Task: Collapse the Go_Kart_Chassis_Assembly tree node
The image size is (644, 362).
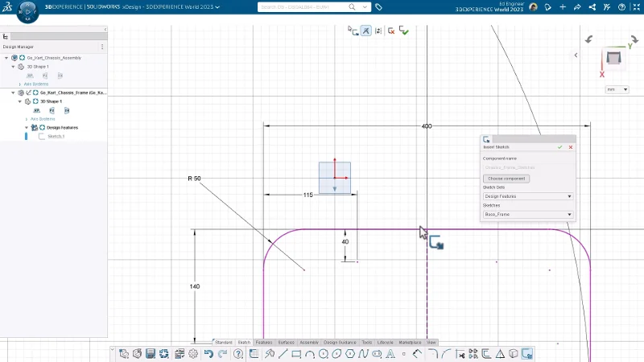Action: click(x=6, y=58)
